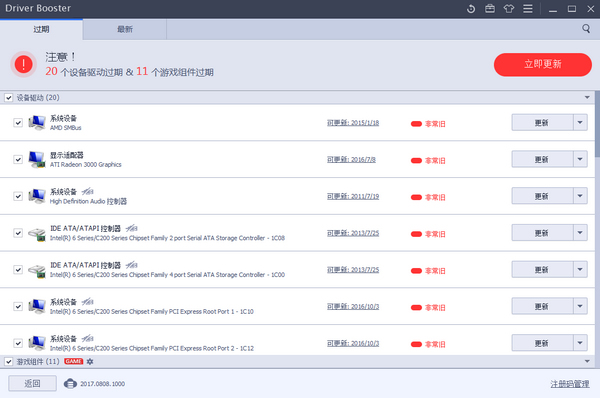Click the database version icon at bottom
Screen dimensions: 600x398
tap(70, 383)
